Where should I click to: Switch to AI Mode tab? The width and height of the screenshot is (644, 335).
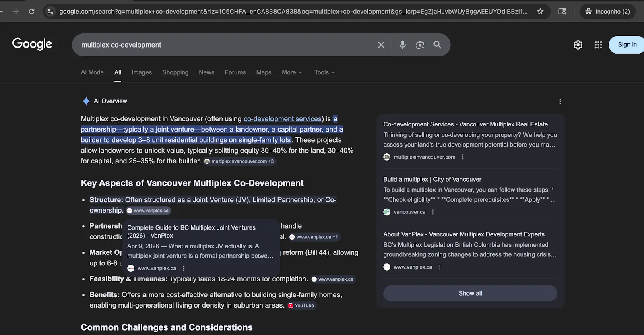coord(92,72)
